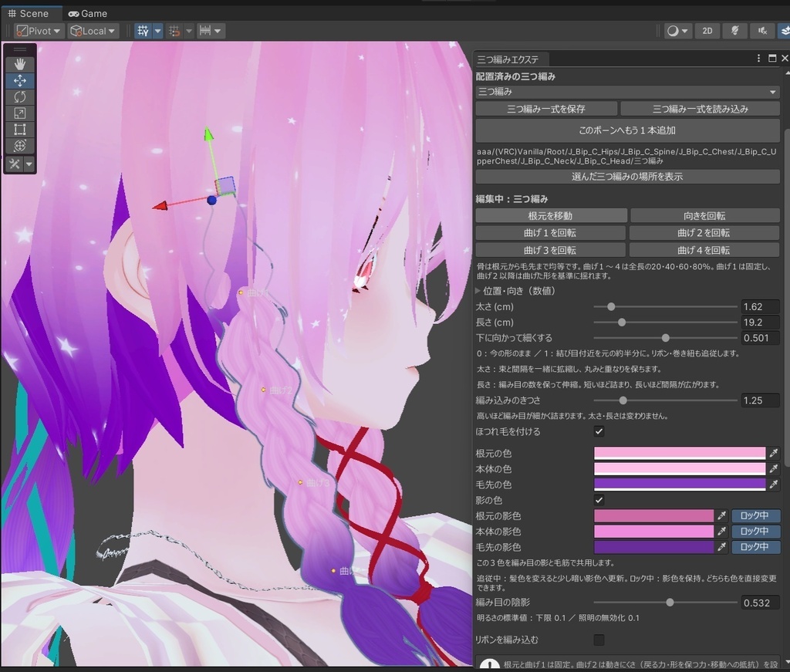The width and height of the screenshot is (790, 672).
Task: Toggle ロック中 for 毛先の影色
Action: point(755,547)
